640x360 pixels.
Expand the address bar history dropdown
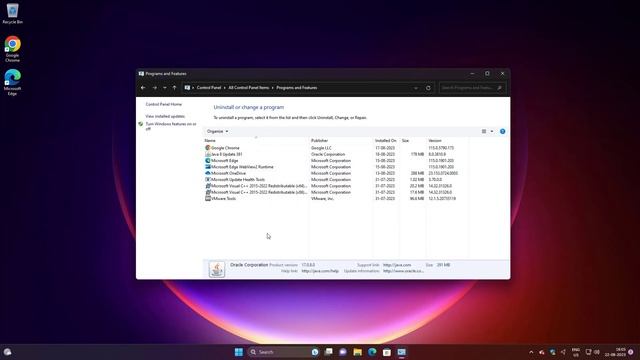pos(416,88)
